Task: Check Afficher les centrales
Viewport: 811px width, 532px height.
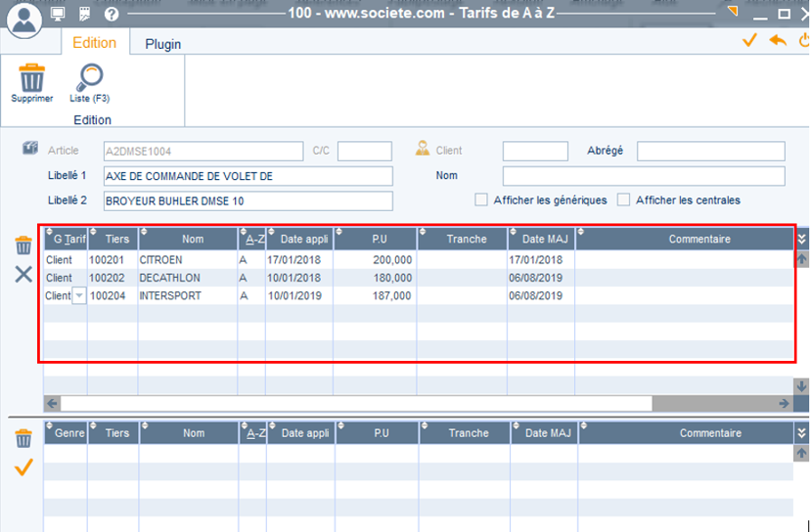Action: 624,200
